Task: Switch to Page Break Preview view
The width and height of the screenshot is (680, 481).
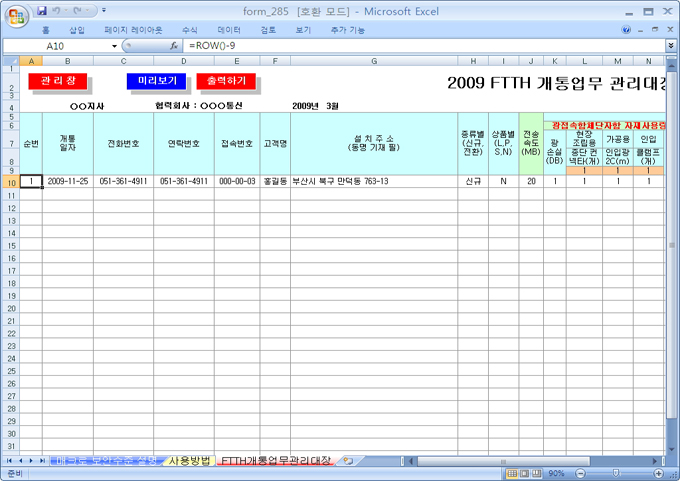Action: (541, 473)
